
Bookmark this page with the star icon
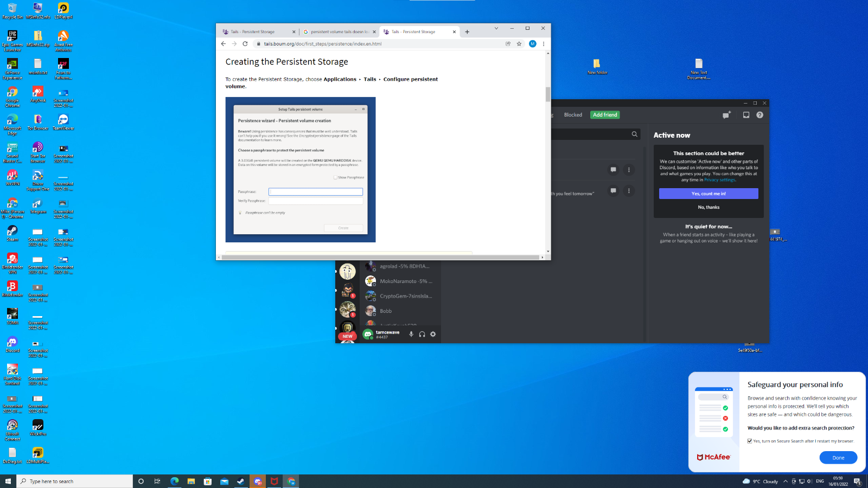519,44
